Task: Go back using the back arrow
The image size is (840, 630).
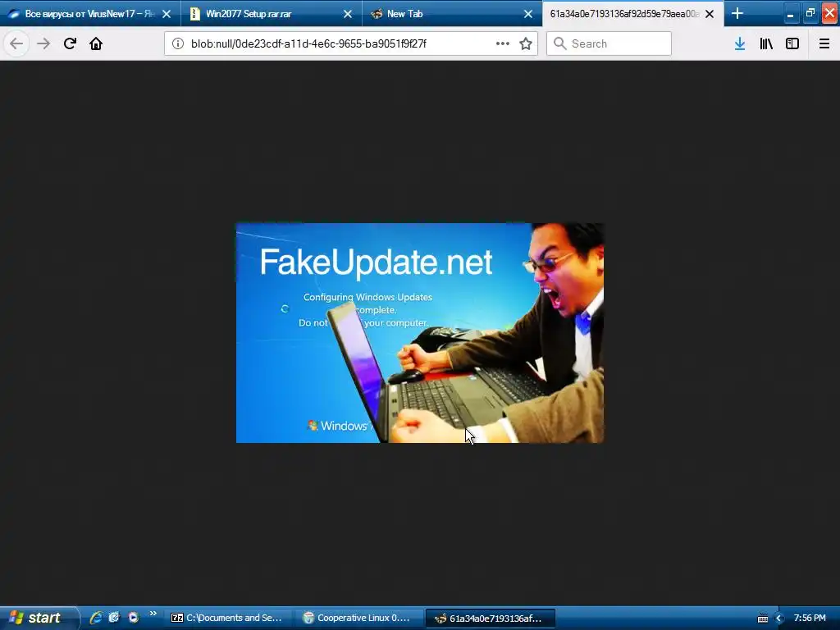Action: [x=16, y=43]
